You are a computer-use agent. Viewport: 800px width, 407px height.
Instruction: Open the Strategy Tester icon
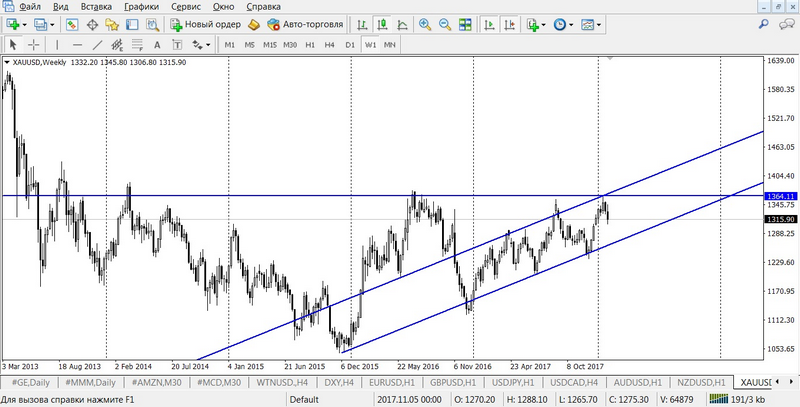pos(154,24)
